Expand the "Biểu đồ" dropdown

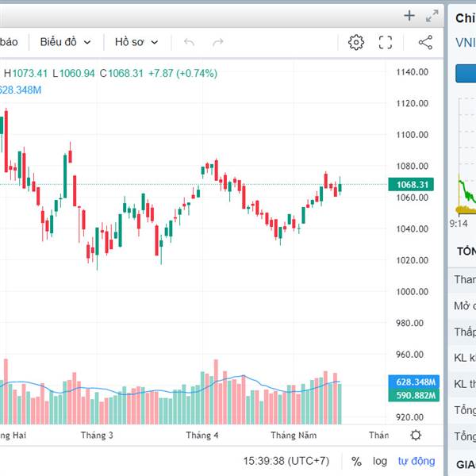click(65, 42)
